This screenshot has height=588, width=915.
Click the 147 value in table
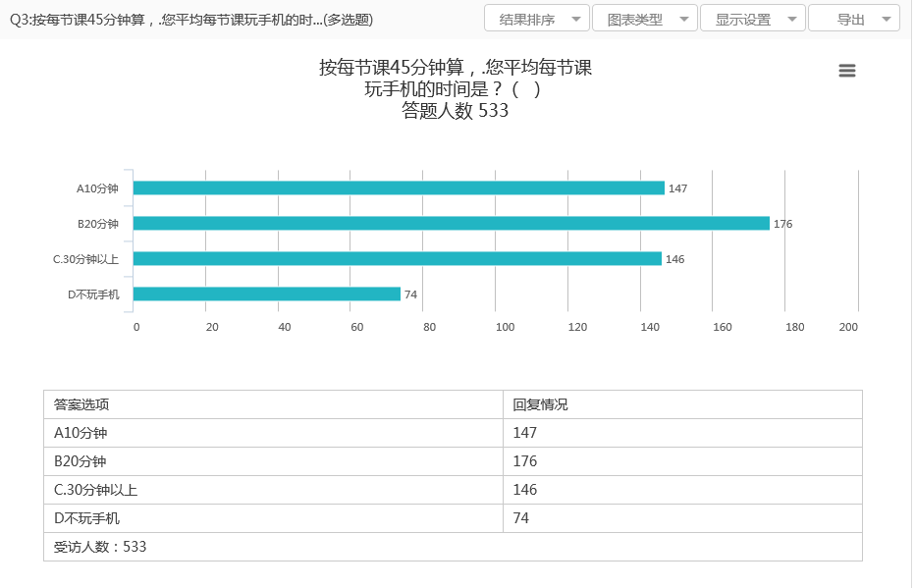coord(524,433)
